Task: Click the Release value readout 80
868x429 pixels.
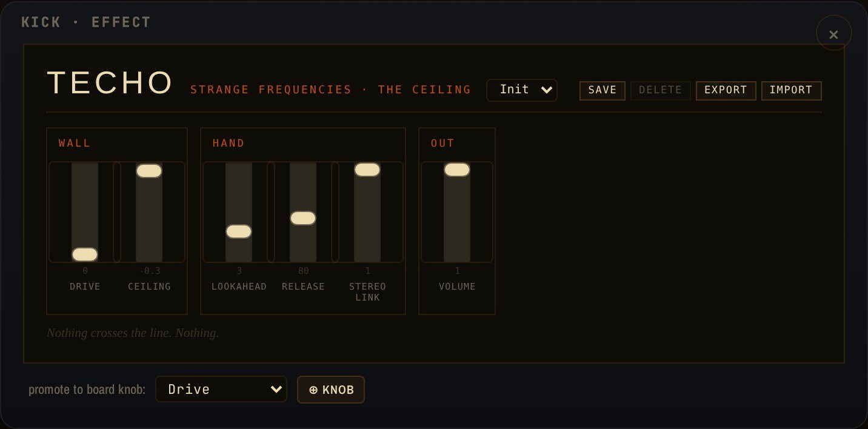Action: tap(303, 271)
